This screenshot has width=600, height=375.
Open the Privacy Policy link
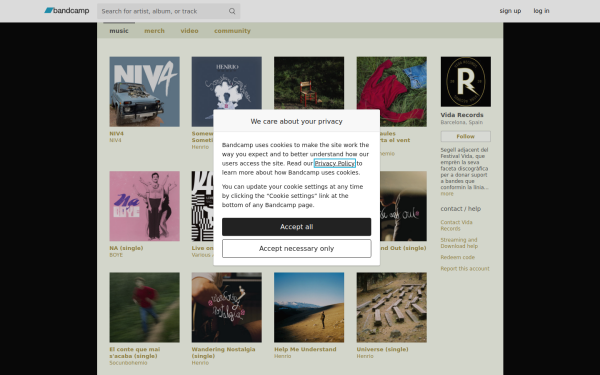point(335,163)
